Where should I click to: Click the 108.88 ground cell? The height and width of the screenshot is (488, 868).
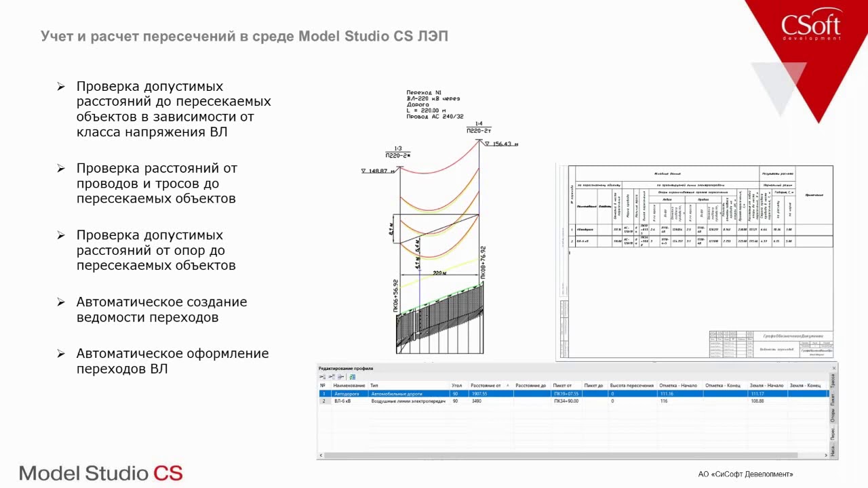(767, 401)
